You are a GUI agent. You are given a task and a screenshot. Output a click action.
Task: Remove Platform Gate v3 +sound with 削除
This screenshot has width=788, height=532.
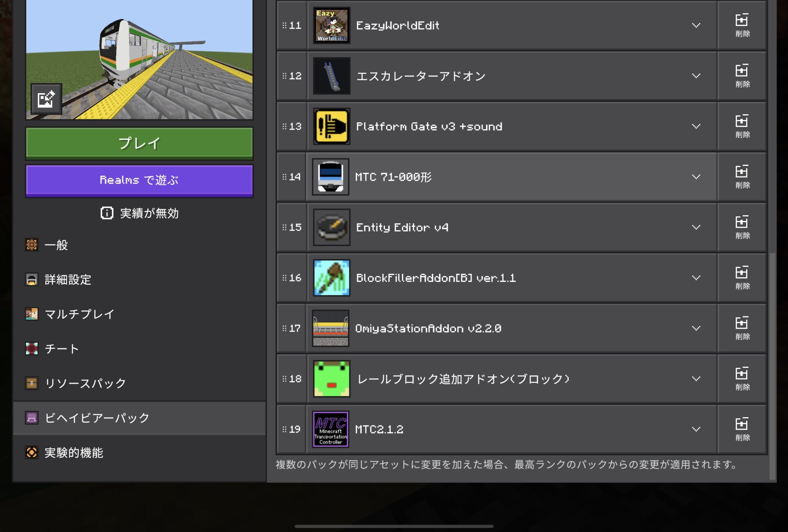point(742,126)
